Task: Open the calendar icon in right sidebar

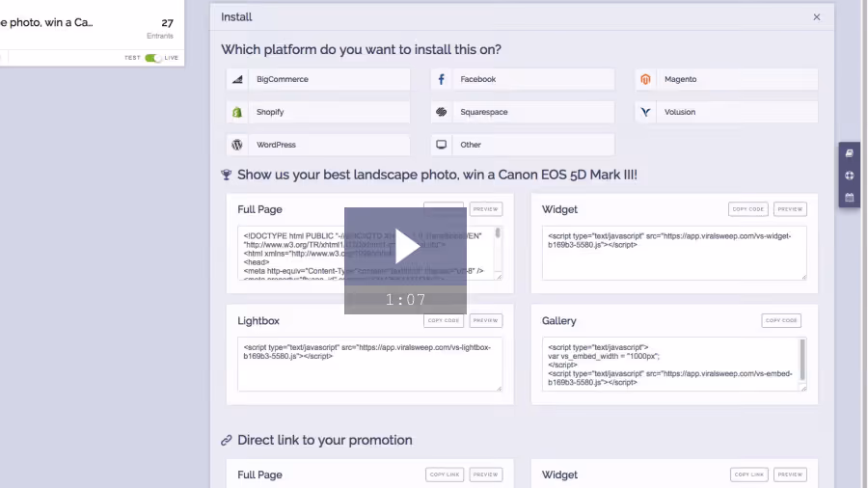Action: 849,198
